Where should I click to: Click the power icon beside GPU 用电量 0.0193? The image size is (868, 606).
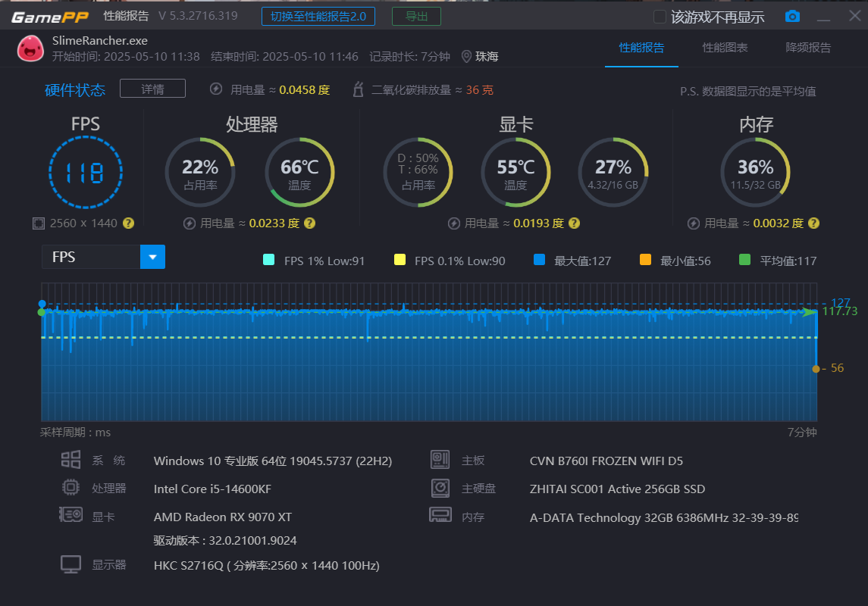pos(454,223)
